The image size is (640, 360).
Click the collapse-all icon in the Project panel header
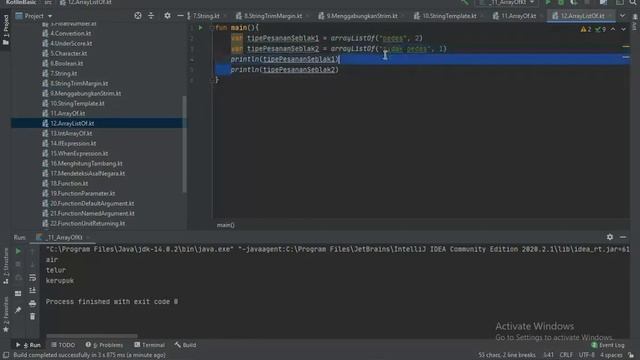coord(151,16)
